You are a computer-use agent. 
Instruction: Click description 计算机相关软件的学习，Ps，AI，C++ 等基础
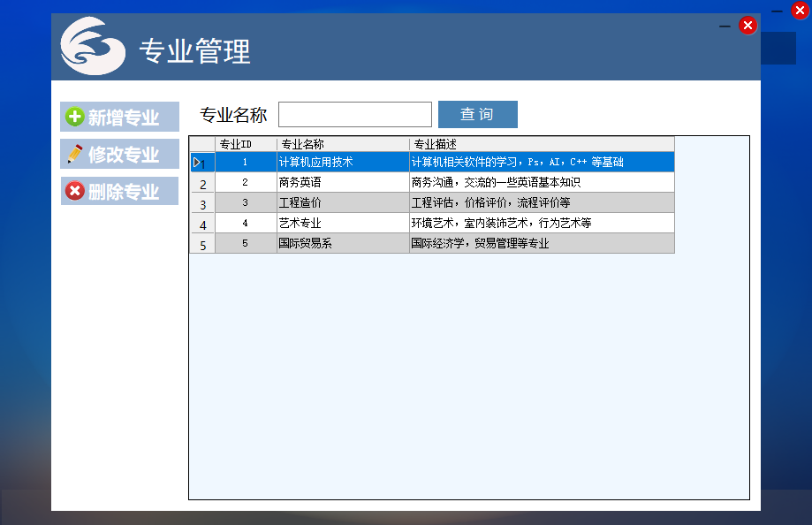[x=542, y=163]
